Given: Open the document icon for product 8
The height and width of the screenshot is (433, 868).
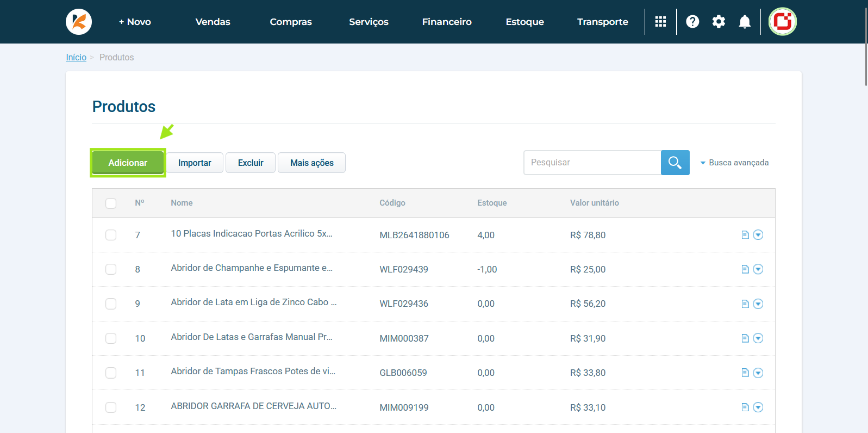Looking at the screenshot, I should click(x=745, y=269).
